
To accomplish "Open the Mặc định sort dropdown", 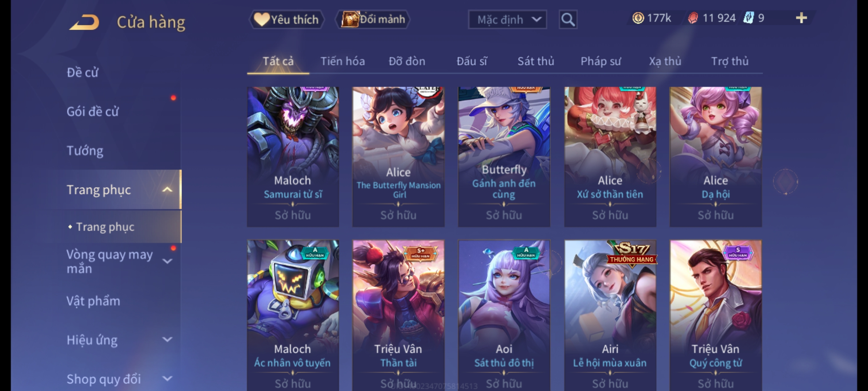I will pos(507,20).
